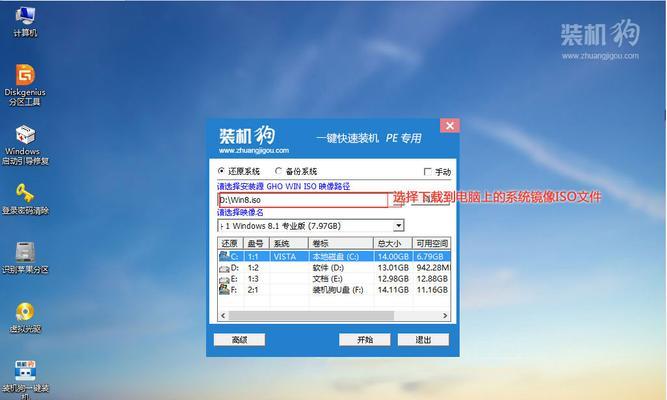Viewport: 667px width, 400px height.
Task: Launch Diskgenius 分区工具 desktop icon
Action: pyautogui.click(x=25, y=85)
